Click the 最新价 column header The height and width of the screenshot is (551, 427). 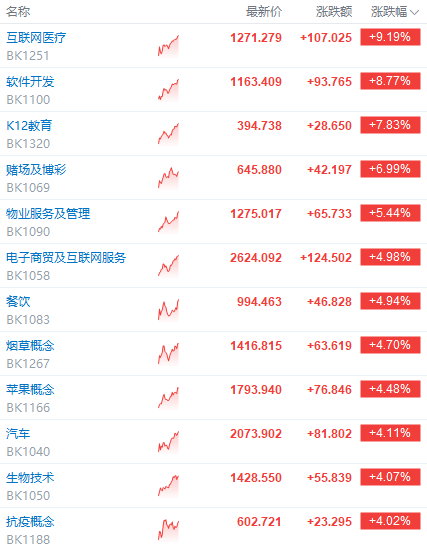(x=264, y=12)
